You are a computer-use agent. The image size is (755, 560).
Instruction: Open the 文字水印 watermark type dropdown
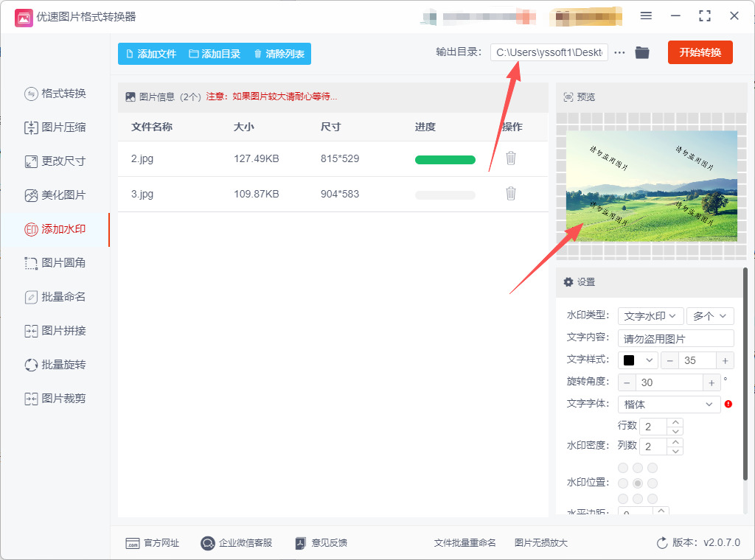pos(650,316)
